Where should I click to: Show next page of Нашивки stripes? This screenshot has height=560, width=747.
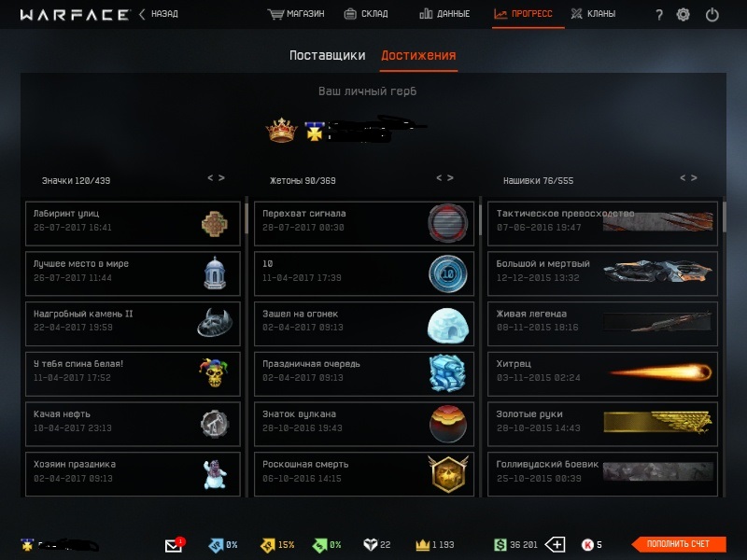pos(694,177)
